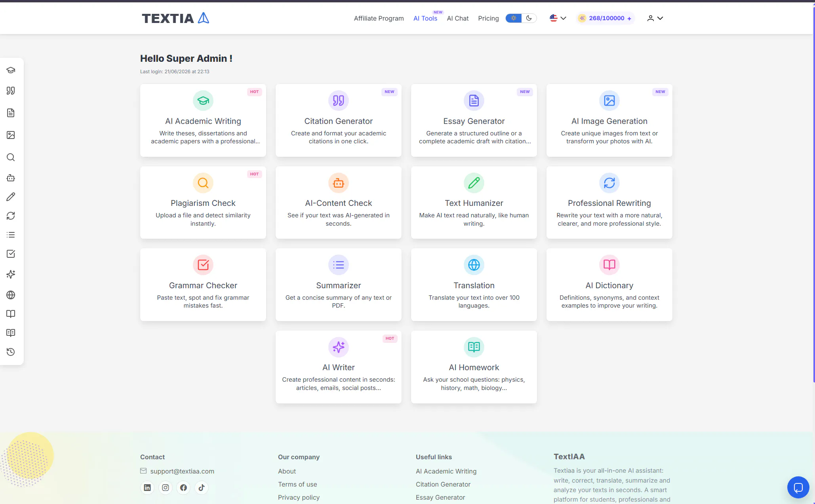
Task: Open Professional Rewriting refresh icon in sidebar
Action: [x=11, y=216]
